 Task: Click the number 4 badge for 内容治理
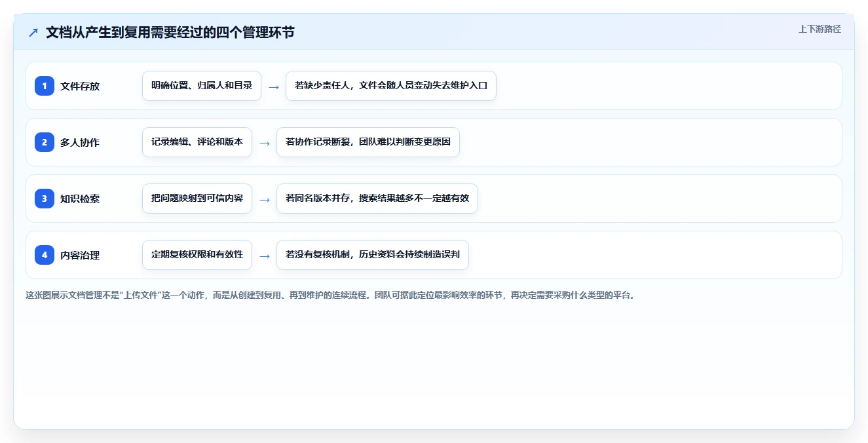[45, 255]
